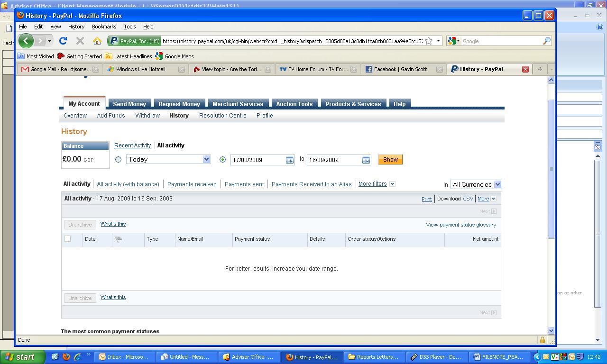Click Latest Headlines feed bookmark
The width and height of the screenshot is (607, 364).
pos(128,56)
